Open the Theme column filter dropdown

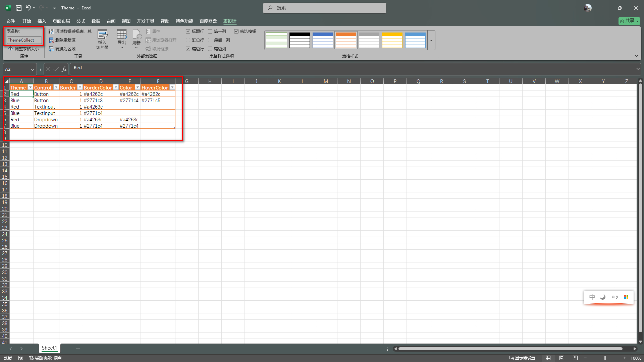click(x=30, y=87)
